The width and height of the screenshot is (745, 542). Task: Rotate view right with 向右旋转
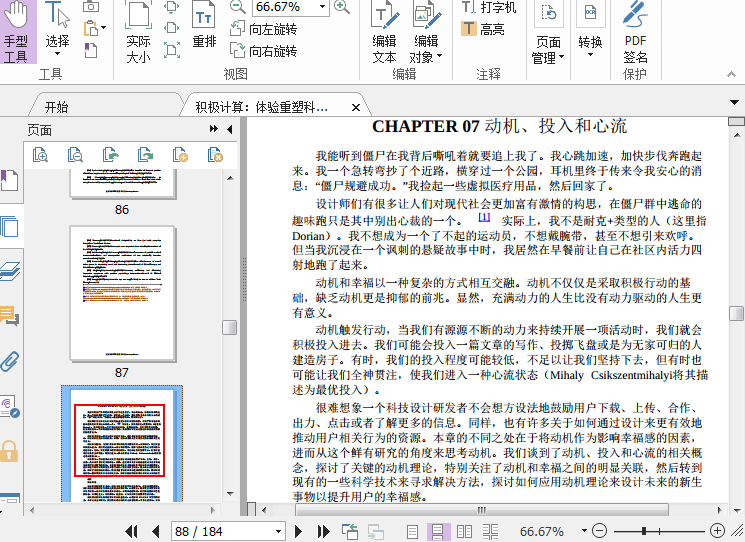tap(264, 50)
